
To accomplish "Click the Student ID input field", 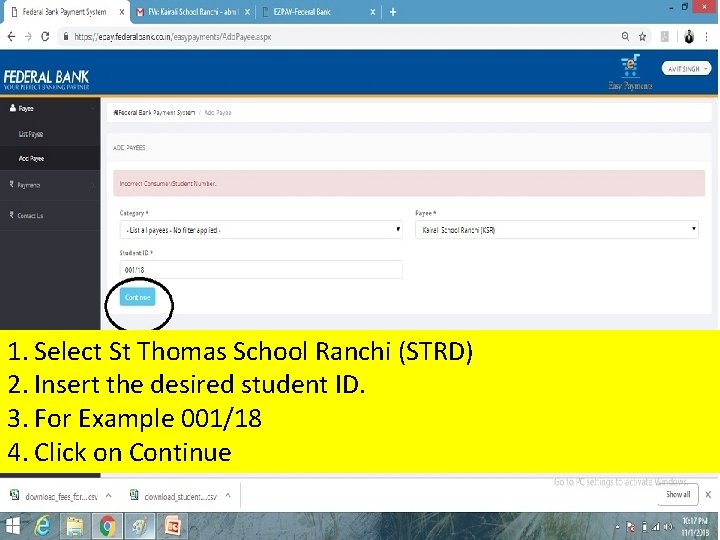I will (x=261, y=270).
